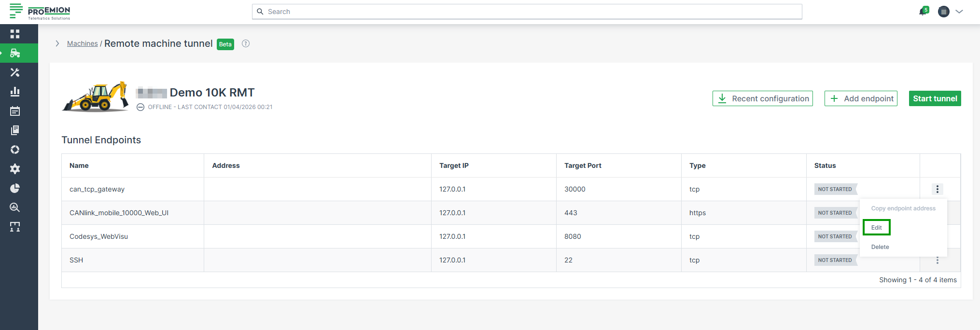Open the bar chart icon in sidebar

pyautogui.click(x=15, y=92)
